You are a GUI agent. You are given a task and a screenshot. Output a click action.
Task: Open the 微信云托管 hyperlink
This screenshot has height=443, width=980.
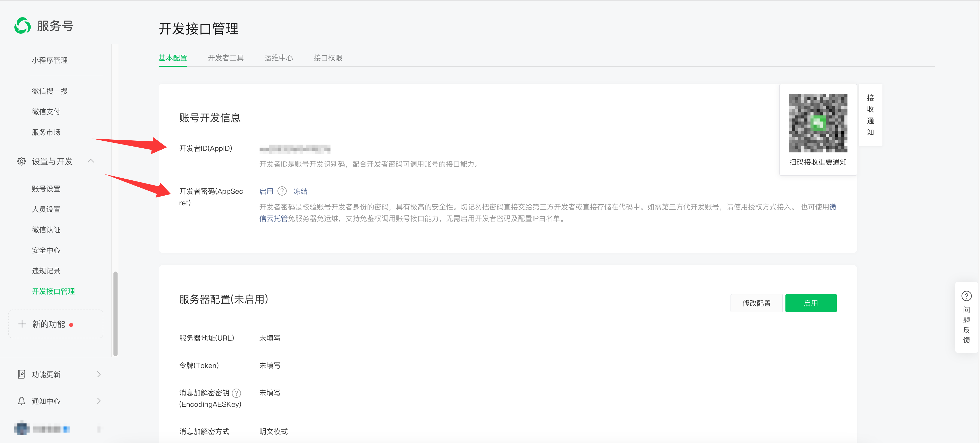(274, 218)
